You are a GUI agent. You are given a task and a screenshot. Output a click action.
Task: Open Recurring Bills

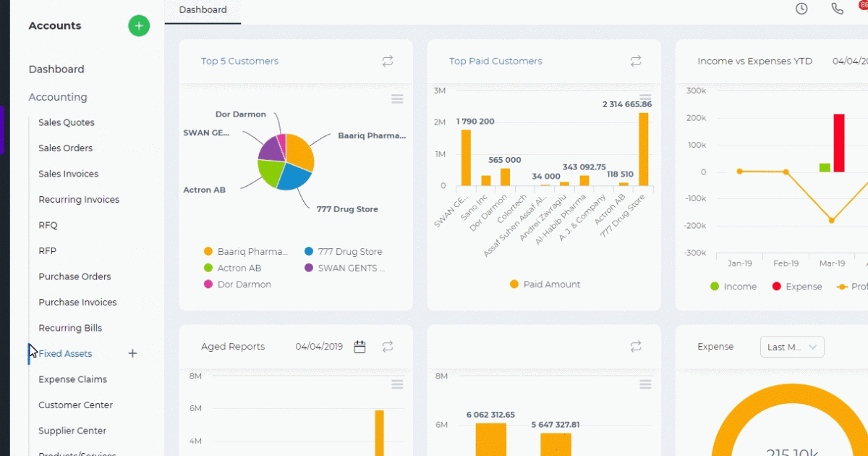click(70, 328)
